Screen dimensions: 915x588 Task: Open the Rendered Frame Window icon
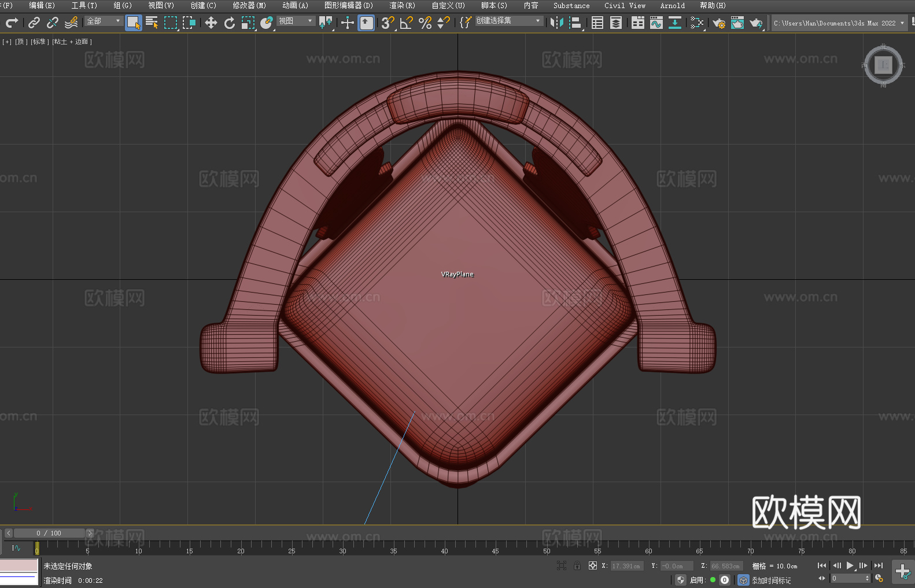pyautogui.click(x=737, y=23)
